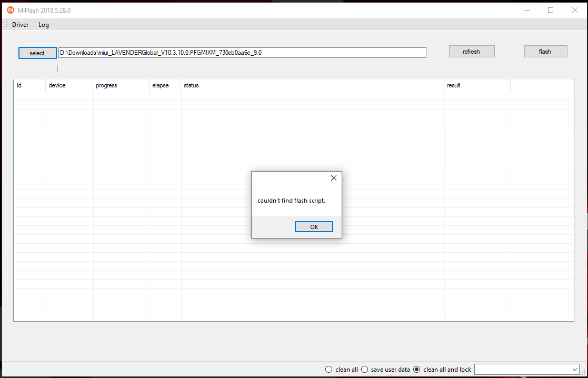
Task: Click the id column header
Action: 29,85
